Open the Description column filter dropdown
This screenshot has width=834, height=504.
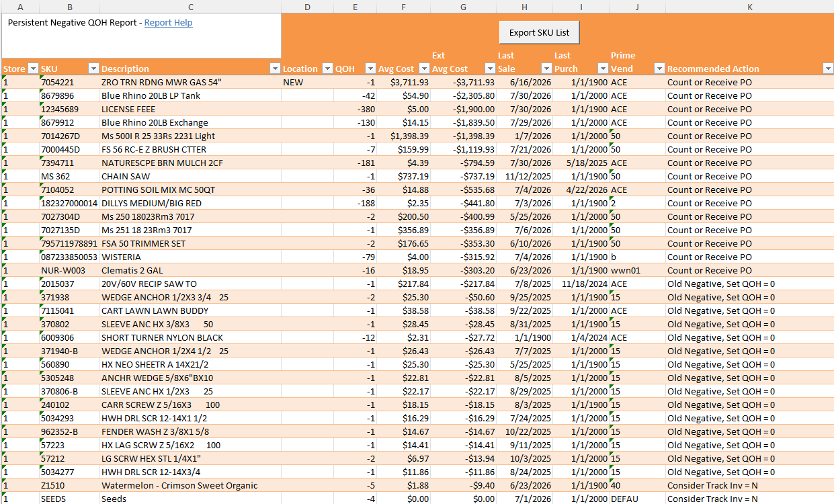275,69
